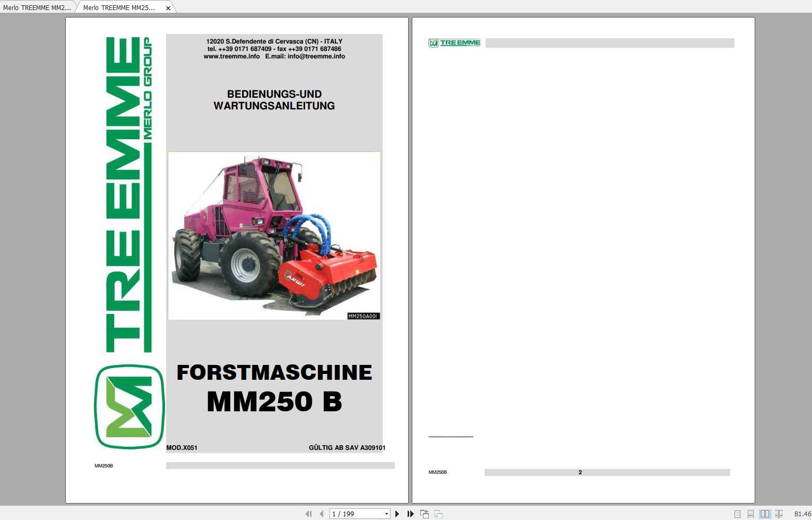Screen dimensions: 812x520
Task: Open the page number dropdown
Action: [387, 514]
